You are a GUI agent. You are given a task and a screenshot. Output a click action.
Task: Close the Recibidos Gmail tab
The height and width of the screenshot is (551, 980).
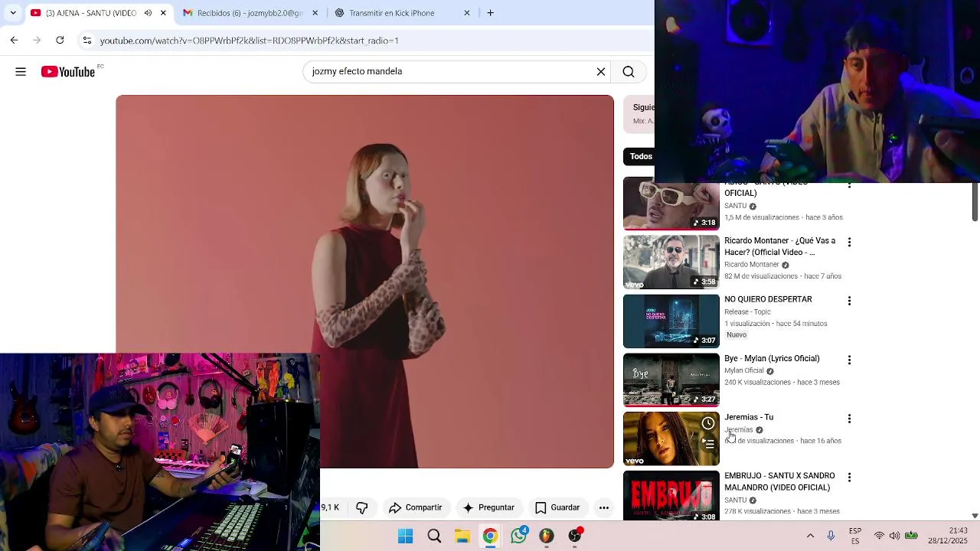pyautogui.click(x=316, y=13)
